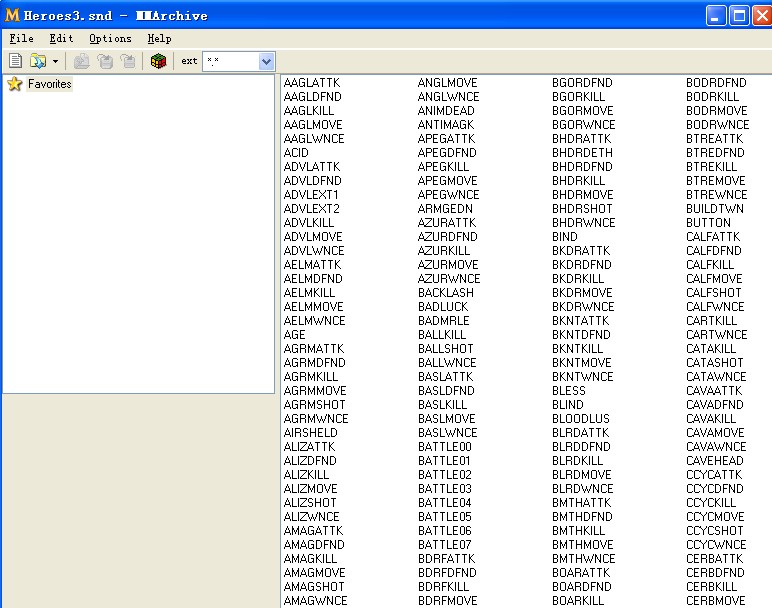Select the ANTIMAGK file entry
772x608 pixels.
446,125
